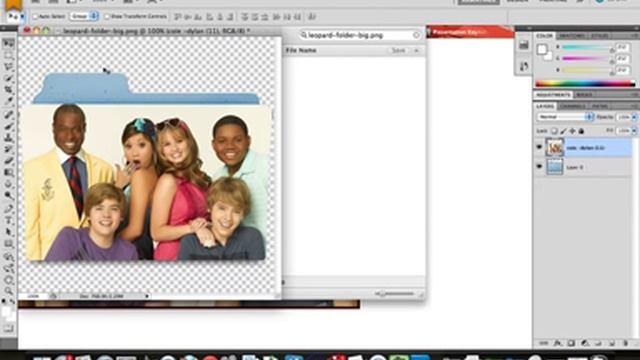Enable the Auto-Select checkbox
The image size is (640, 360).
pyautogui.click(x=35, y=17)
